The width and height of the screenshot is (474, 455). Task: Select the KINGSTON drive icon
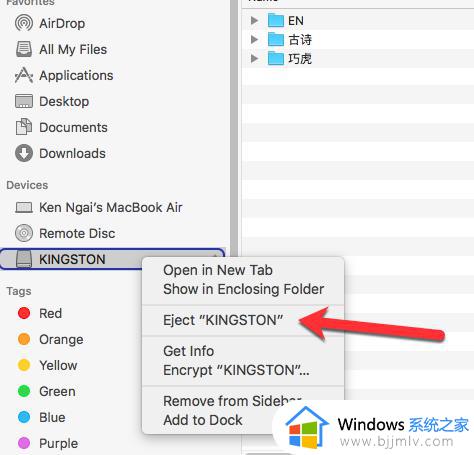(24, 259)
